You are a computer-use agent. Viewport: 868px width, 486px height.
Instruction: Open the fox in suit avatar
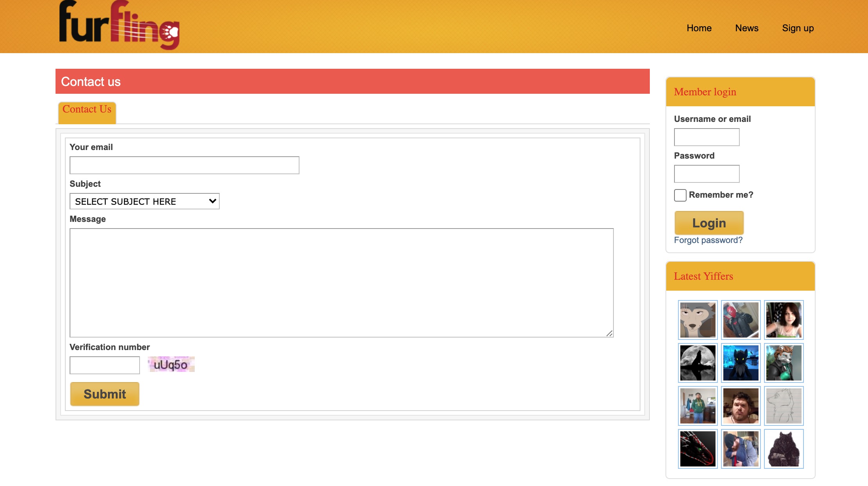784,363
